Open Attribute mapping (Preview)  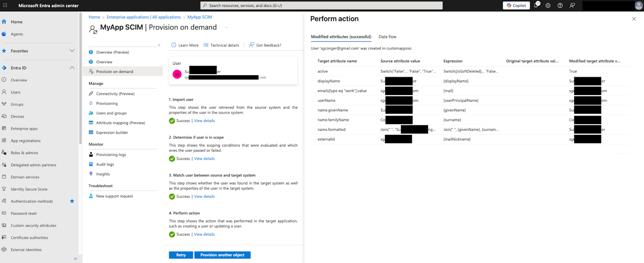120,123
